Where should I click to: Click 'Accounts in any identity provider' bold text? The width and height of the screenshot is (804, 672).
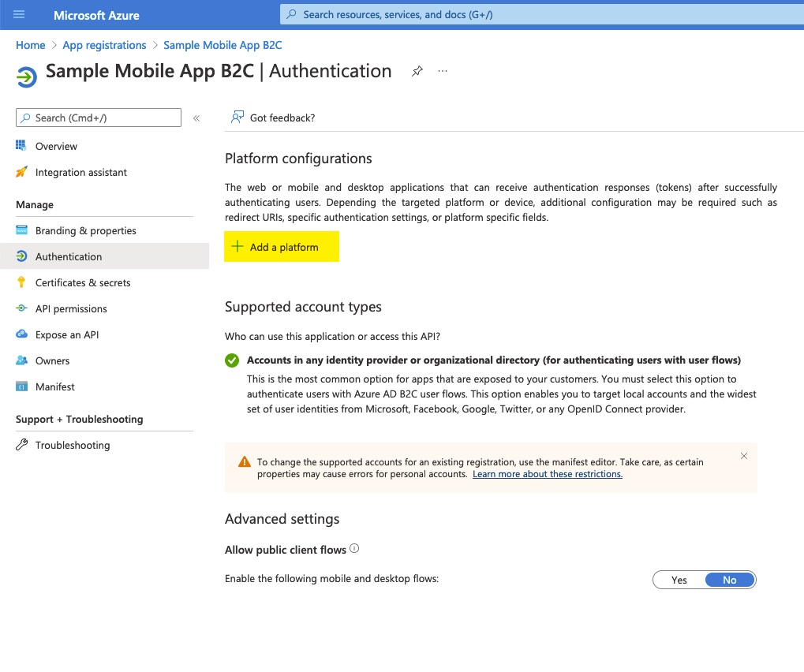(x=494, y=360)
